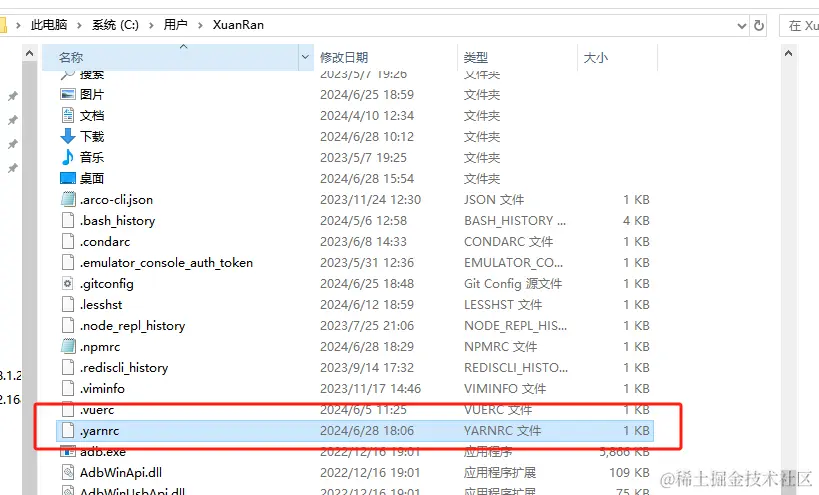Select the 下载 folder name
This screenshot has width=819, height=495.
coord(92,136)
